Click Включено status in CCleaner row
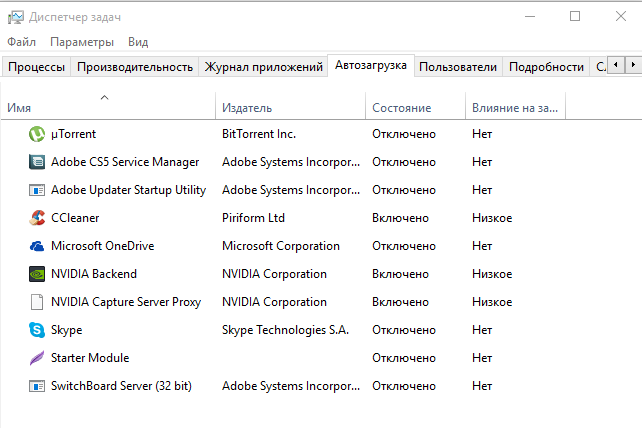The height and width of the screenshot is (428, 642). (x=400, y=218)
